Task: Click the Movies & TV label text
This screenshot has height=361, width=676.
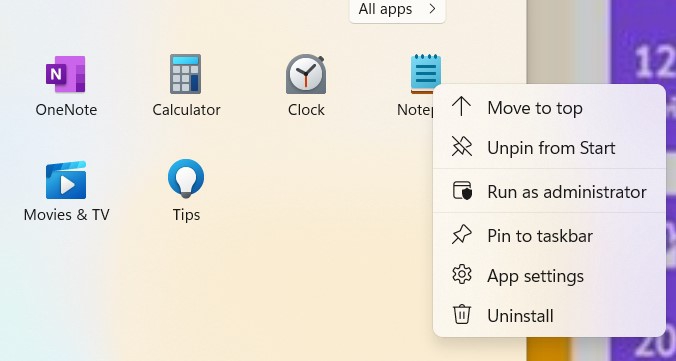Action: 66,215
